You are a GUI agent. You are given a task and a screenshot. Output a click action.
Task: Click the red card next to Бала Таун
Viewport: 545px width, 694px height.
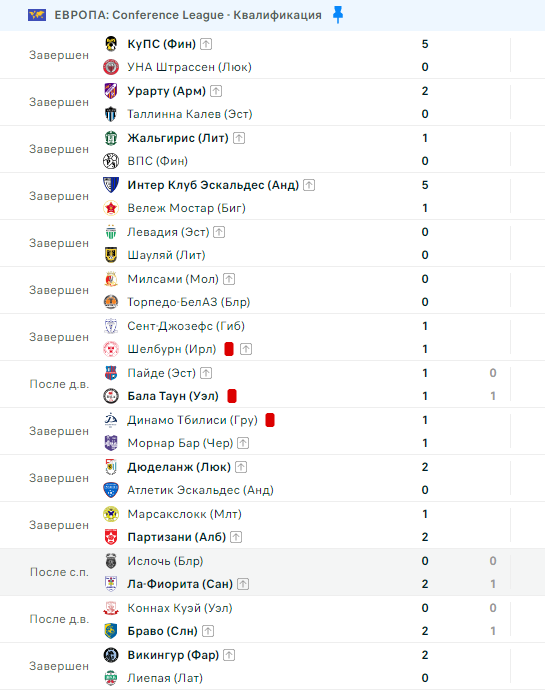(x=232, y=396)
